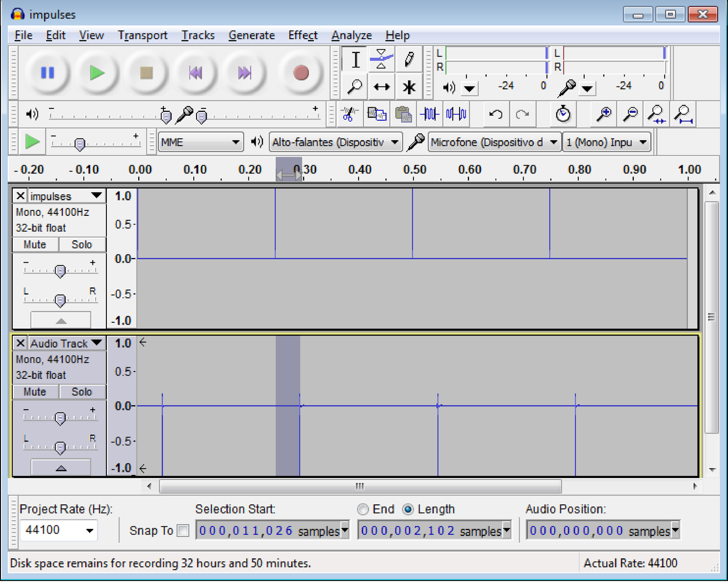Select the Envelope tool
The image size is (728, 585).
tap(381, 60)
